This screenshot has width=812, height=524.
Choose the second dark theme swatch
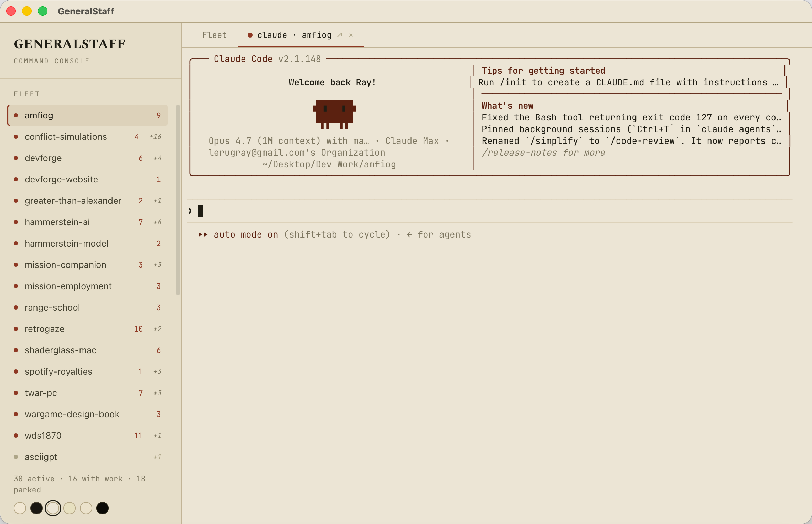[x=36, y=508]
